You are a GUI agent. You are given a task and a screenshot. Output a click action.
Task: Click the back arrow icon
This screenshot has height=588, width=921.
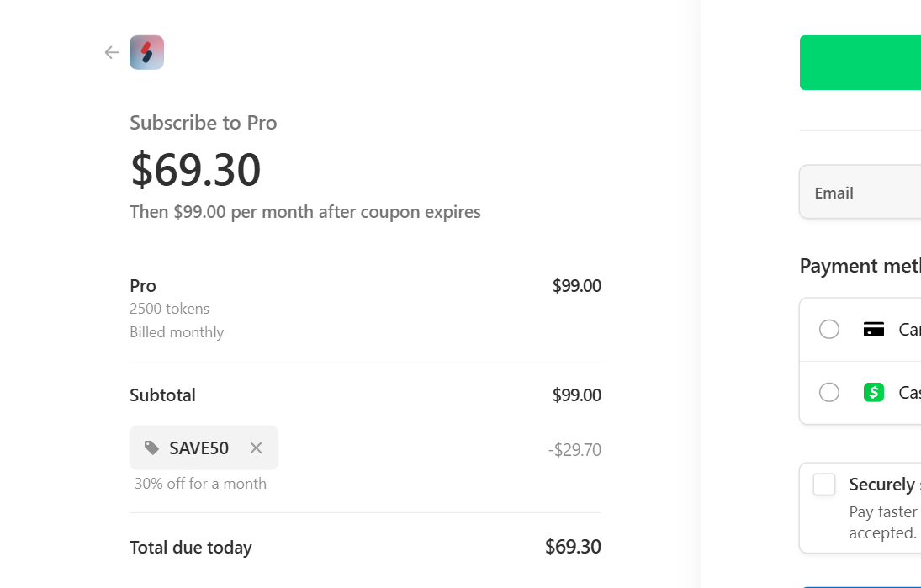tap(112, 53)
